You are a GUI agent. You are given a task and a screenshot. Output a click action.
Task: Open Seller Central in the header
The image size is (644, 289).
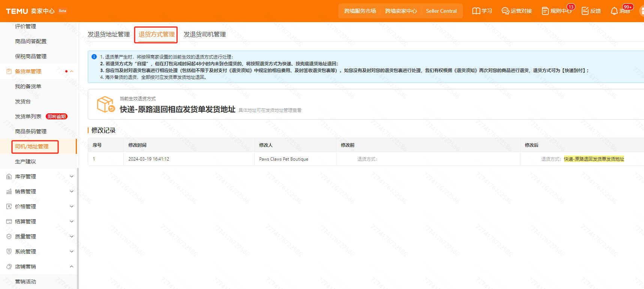pos(441,11)
